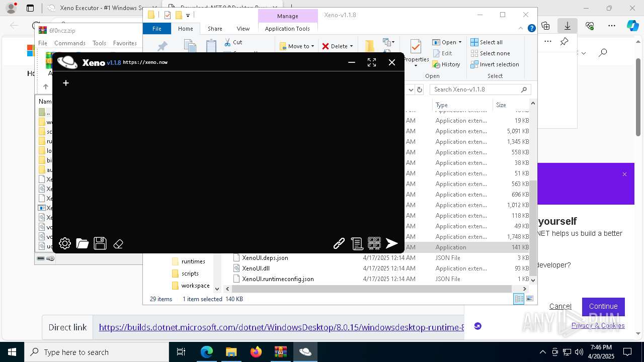The image size is (644, 362).
Task: Open scripts folder in nav tree
Action: coord(190,274)
